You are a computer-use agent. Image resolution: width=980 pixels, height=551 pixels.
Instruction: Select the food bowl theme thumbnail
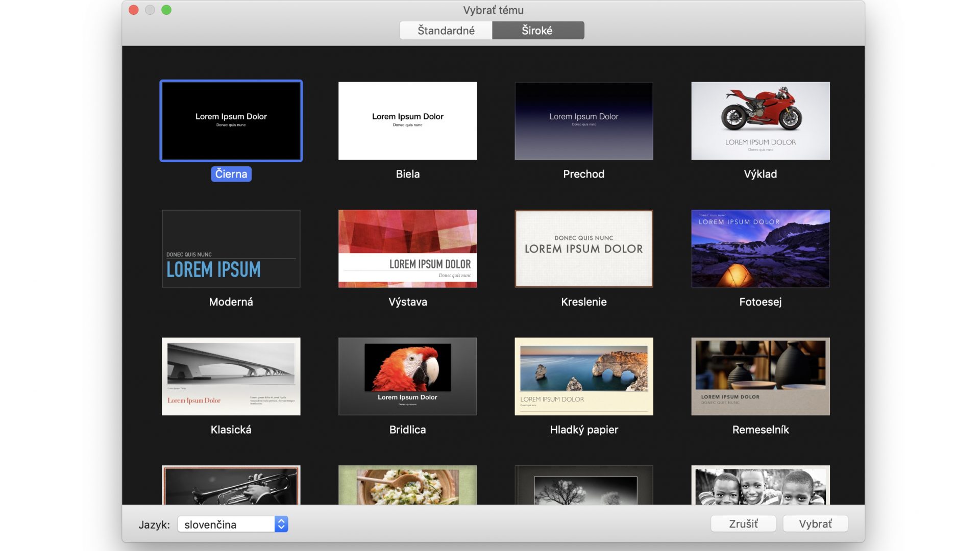point(408,485)
